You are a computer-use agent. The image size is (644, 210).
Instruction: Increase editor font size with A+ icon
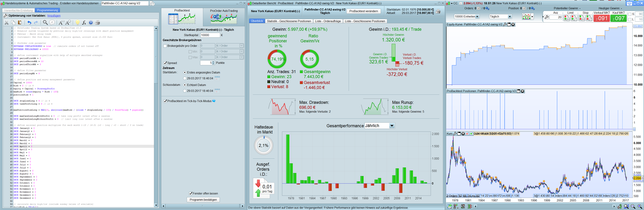68,23
